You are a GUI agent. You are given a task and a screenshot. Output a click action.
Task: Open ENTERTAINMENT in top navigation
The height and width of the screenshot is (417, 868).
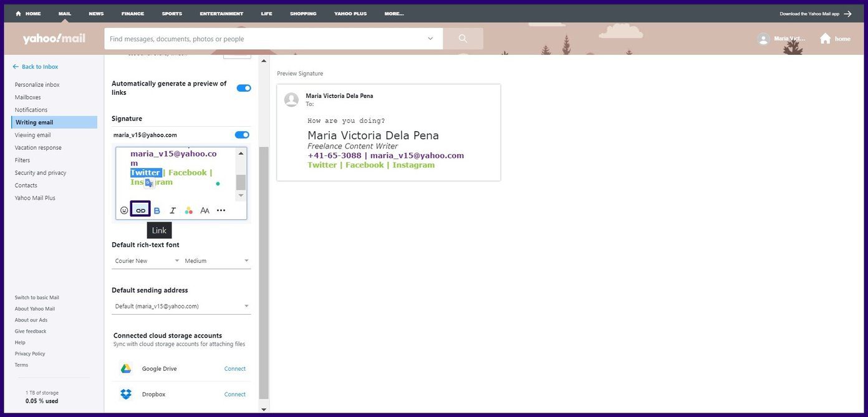222,14
